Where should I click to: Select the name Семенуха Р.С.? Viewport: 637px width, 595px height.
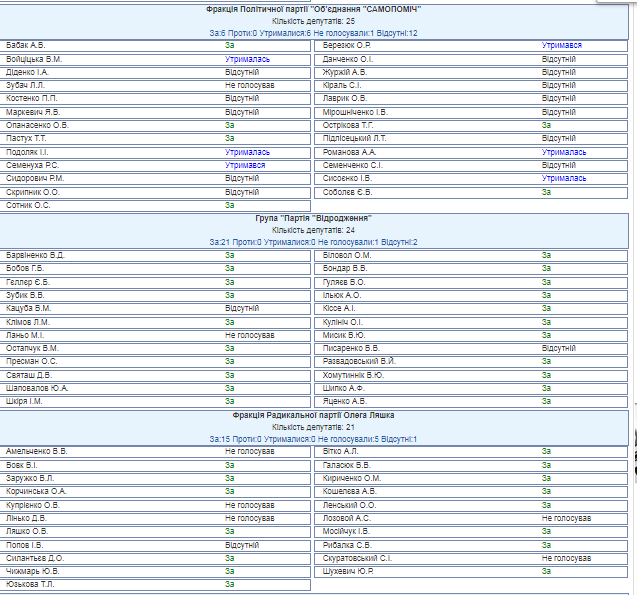[x=32, y=165]
